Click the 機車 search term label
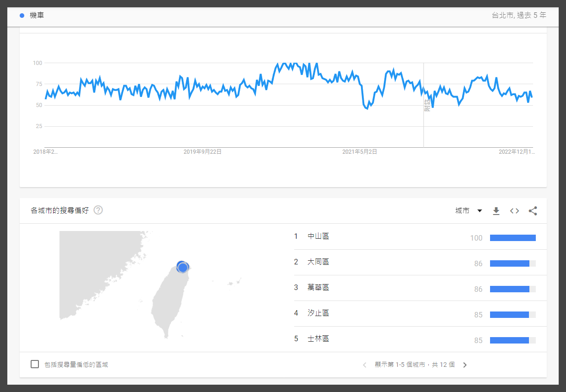 [x=37, y=16]
